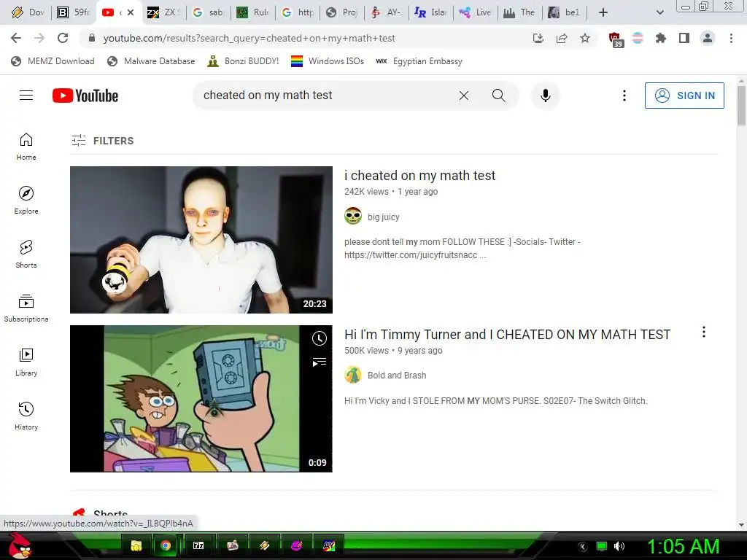Click the volume speaker tray icon
The height and width of the screenshot is (560, 747).
click(619, 546)
